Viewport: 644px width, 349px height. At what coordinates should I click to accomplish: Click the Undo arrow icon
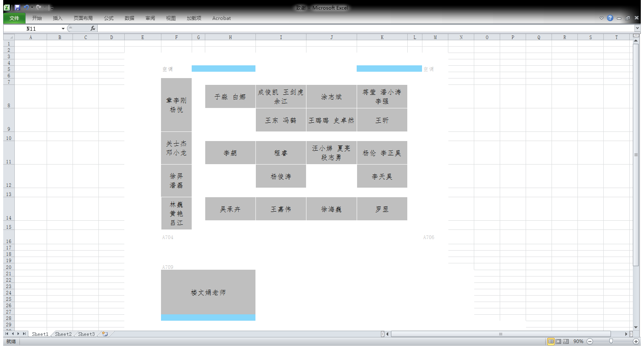pos(26,8)
